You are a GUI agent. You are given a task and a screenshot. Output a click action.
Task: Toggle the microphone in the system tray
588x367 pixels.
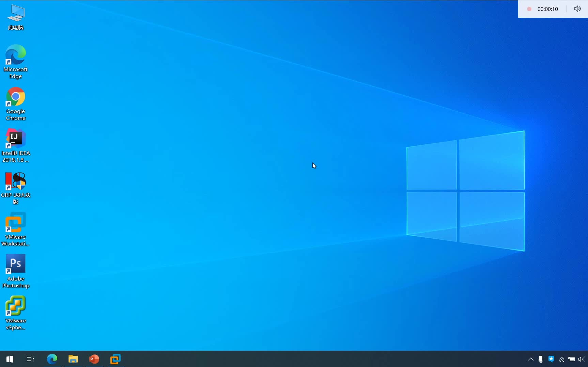[541, 359]
